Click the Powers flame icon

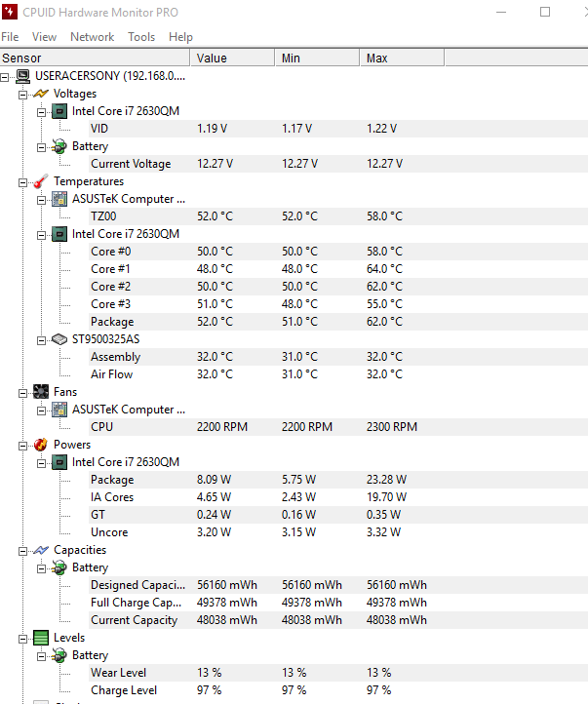(x=41, y=445)
